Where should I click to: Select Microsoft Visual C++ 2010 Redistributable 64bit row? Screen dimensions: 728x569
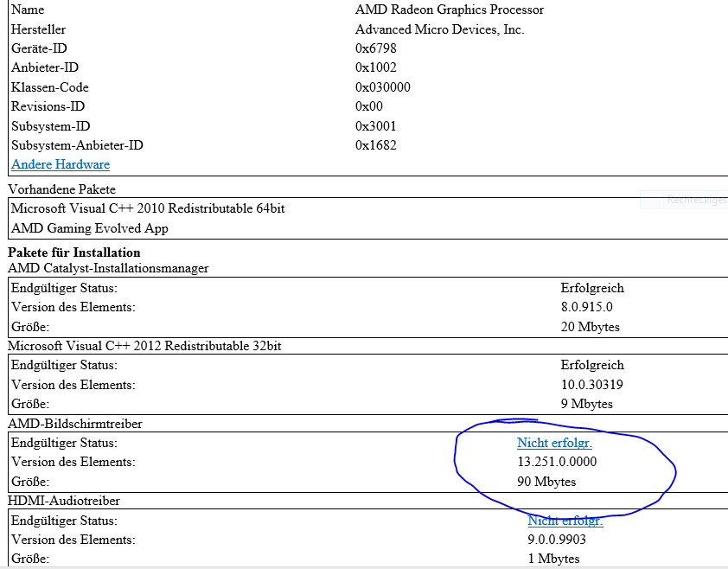pos(148,208)
